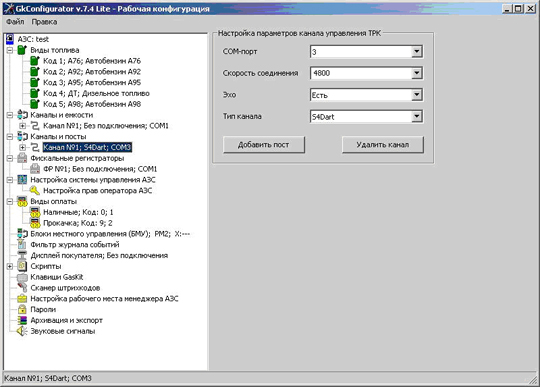Click Сканер штрихкодов scanner icon
The width and height of the screenshot is (540, 387).
point(22,288)
